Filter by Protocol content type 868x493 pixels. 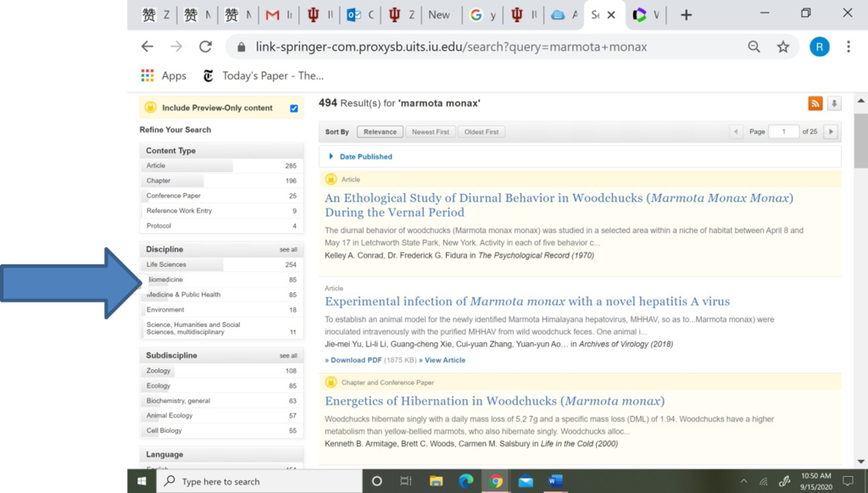click(x=221, y=226)
